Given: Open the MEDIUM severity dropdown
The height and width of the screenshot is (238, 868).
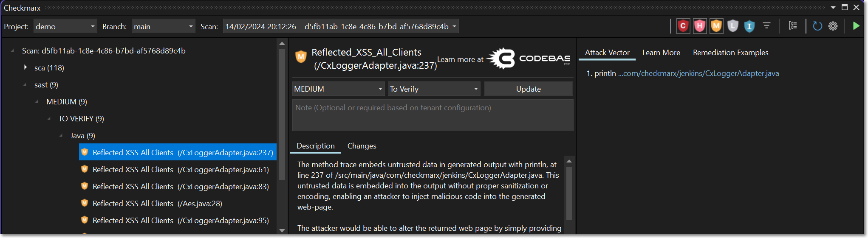Looking at the screenshot, I should tap(339, 89).
